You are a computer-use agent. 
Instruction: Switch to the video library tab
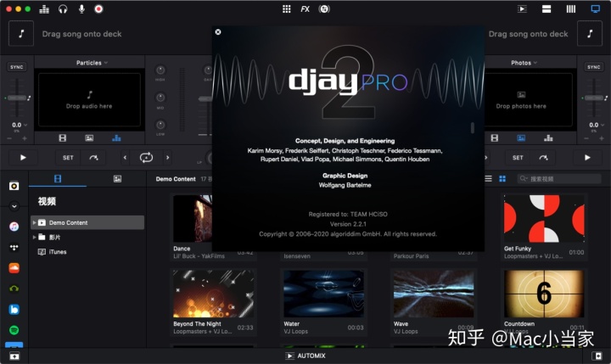click(x=58, y=179)
